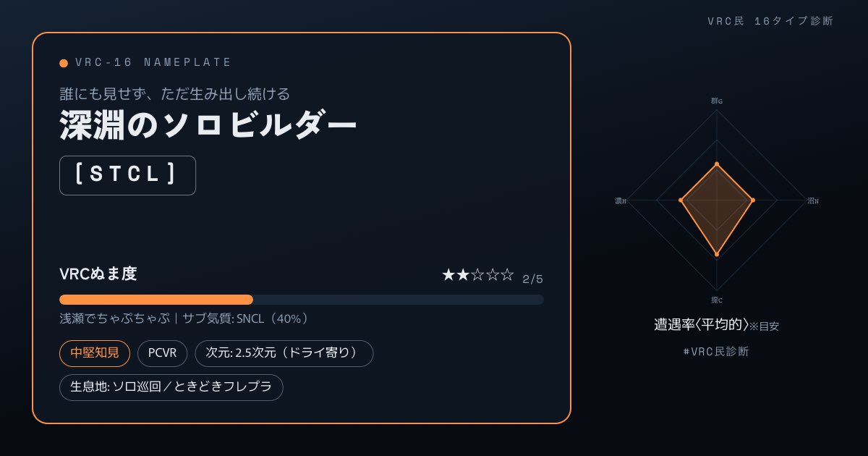Click the second filled star
Viewport: 868px width, 456px height.
tap(463, 275)
